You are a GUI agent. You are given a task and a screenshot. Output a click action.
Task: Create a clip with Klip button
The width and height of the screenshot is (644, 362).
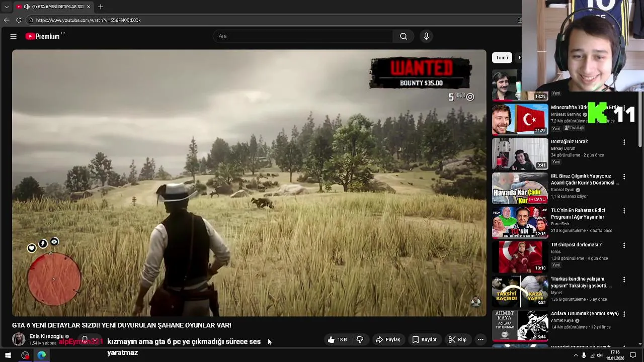tap(457, 340)
